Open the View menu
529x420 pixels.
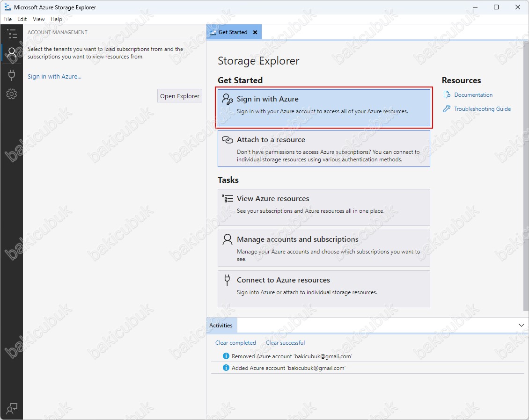coord(39,19)
